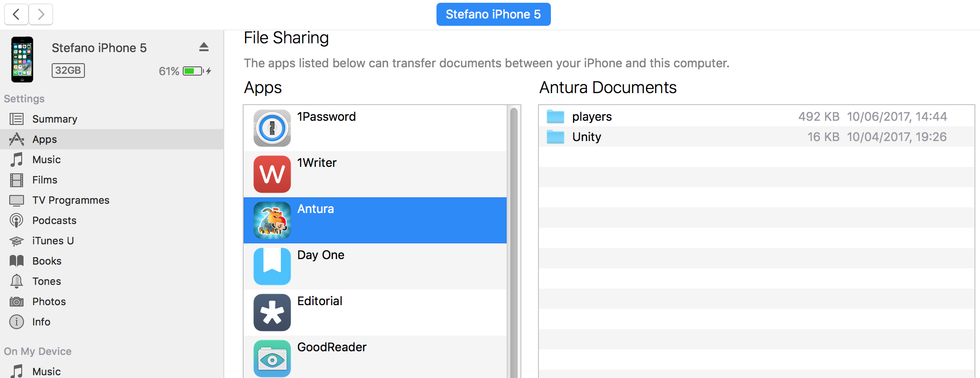The width and height of the screenshot is (980, 378).
Task: Pick the GoodReader app icon
Action: tap(272, 358)
